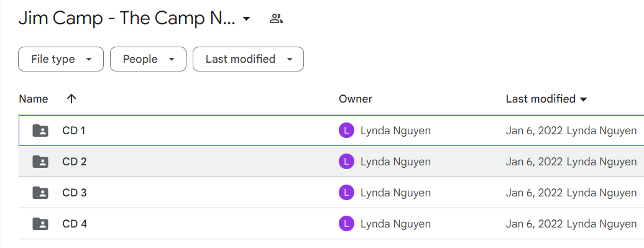Click the CD 2 shared folder icon

(x=40, y=162)
